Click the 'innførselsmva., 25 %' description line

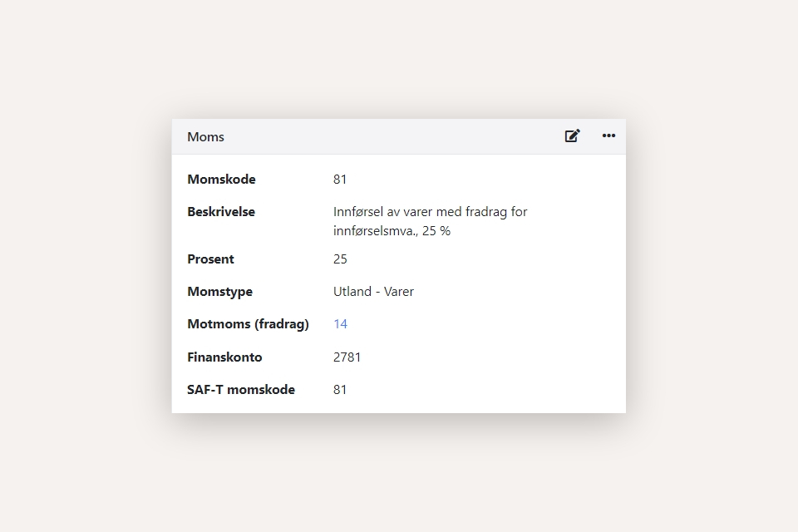(392, 231)
